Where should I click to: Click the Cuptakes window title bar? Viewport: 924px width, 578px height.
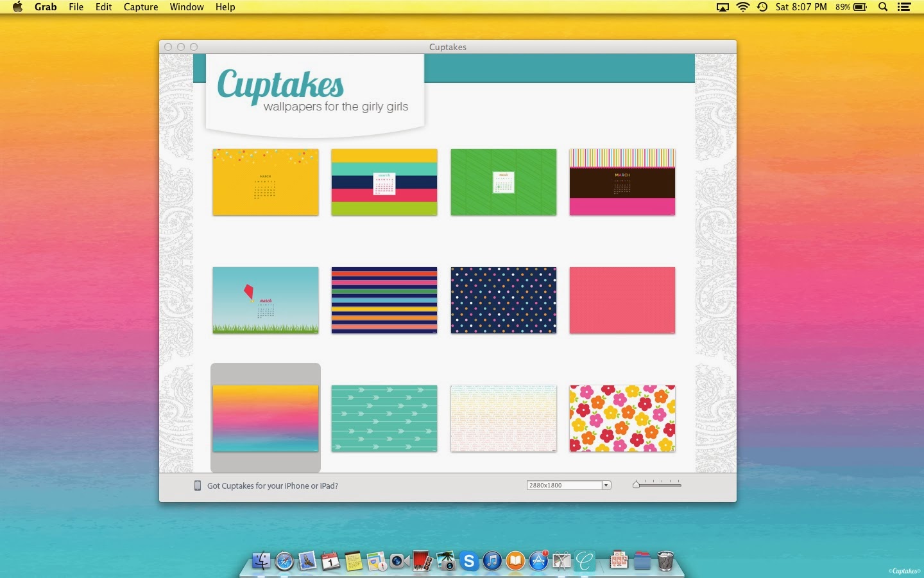[x=448, y=47]
